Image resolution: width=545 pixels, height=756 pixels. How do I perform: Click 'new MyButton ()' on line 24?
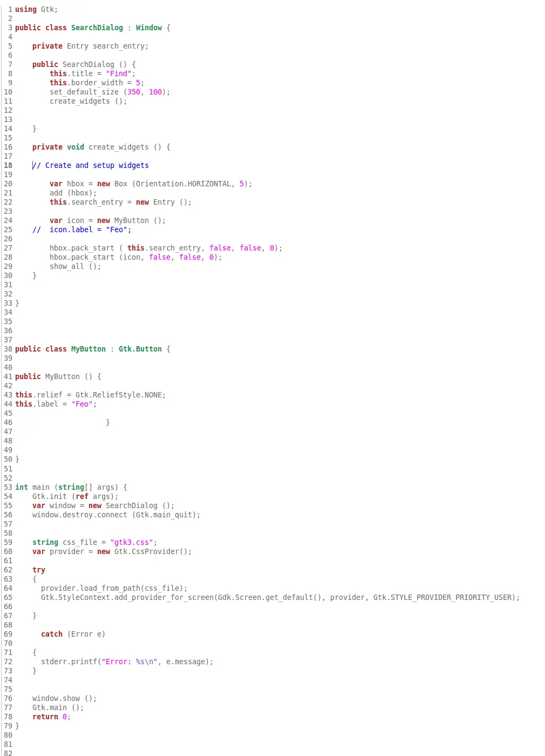[132, 220]
